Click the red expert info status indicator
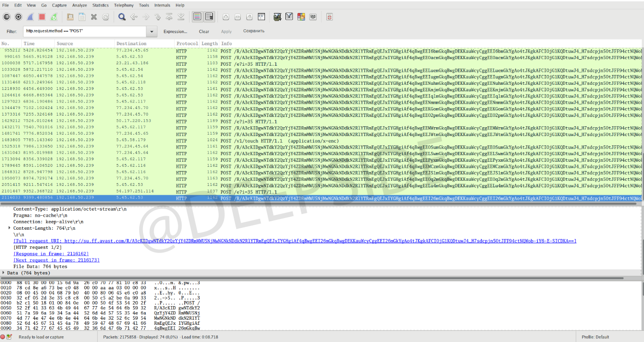Screen dimensions: 644x342 click(x=3, y=337)
